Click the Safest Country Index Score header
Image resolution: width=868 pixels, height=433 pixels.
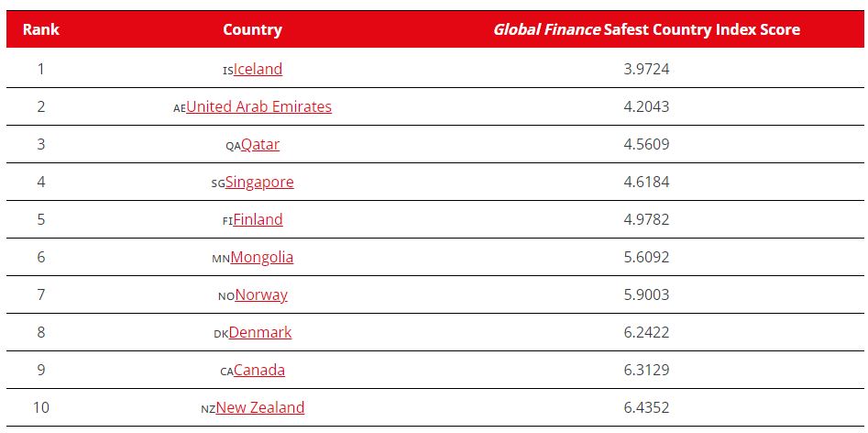pyautogui.click(x=646, y=29)
